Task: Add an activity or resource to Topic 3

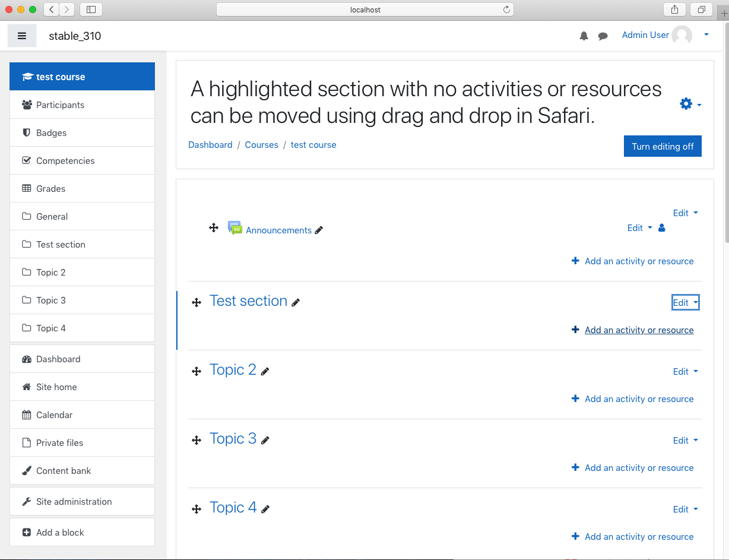Action: [633, 468]
